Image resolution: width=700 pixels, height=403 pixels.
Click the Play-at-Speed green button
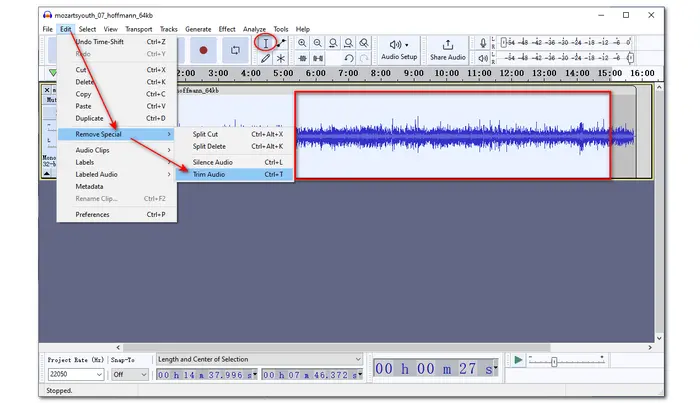[517, 360]
